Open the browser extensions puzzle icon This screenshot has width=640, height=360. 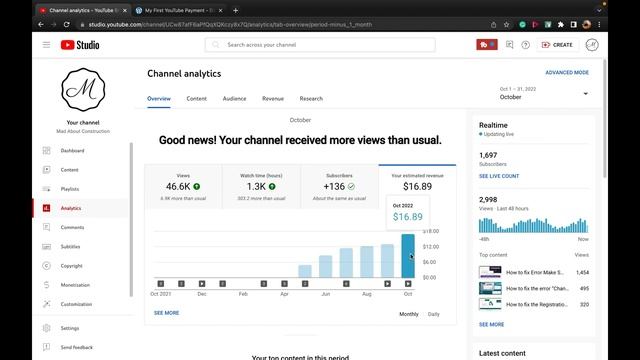[561, 24]
